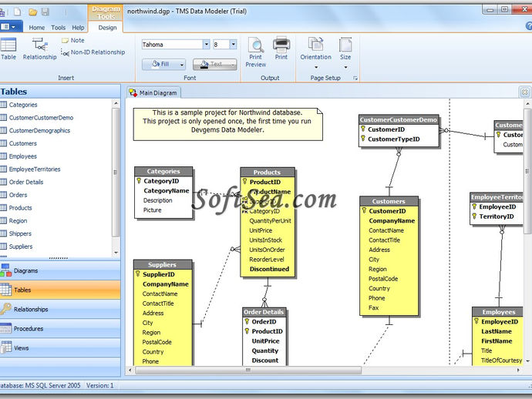The image size is (532, 399).
Task: Click PostalCode field in Customers table
Action: [383, 279]
